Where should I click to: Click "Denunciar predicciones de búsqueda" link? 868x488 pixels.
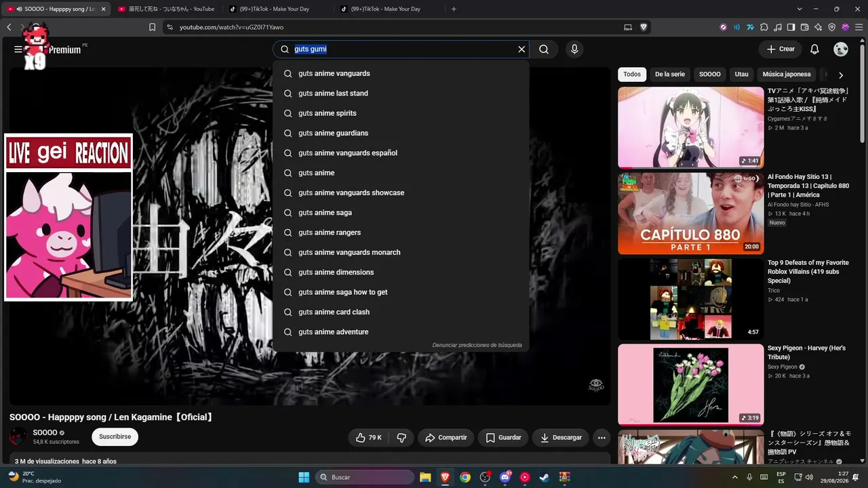point(477,345)
